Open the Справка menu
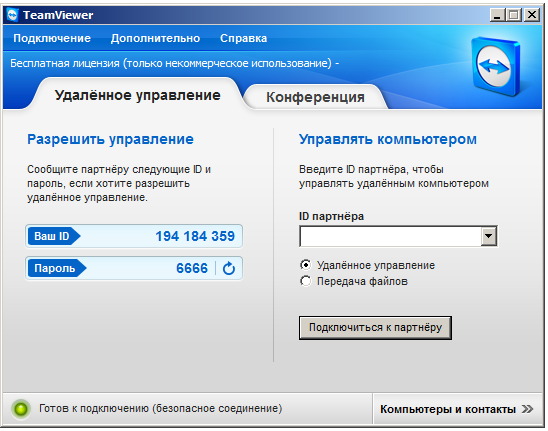 [244, 38]
